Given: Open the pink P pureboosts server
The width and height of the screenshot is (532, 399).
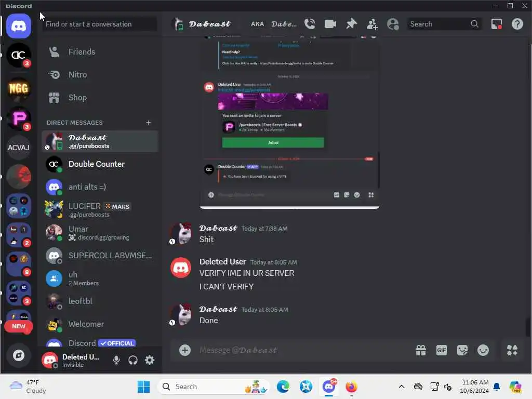Looking at the screenshot, I should (19, 118).
